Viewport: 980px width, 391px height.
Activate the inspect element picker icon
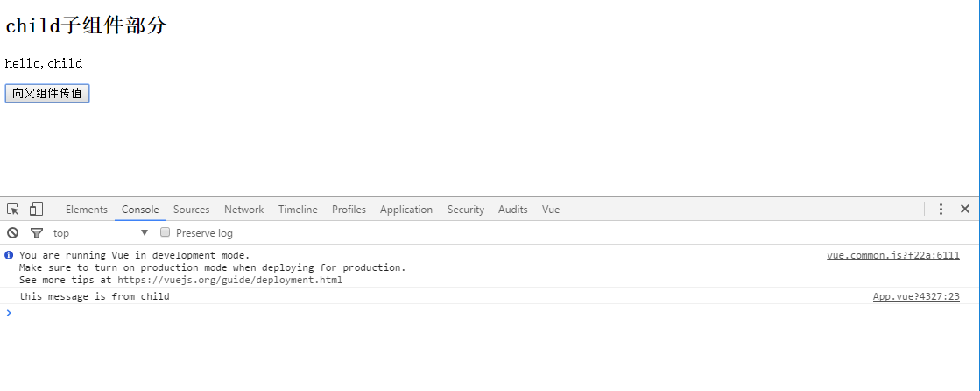coord(13,210)
